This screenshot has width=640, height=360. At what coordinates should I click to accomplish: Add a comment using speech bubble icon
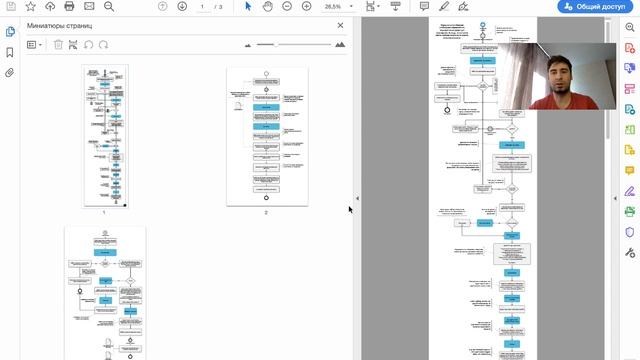point(424,6)
